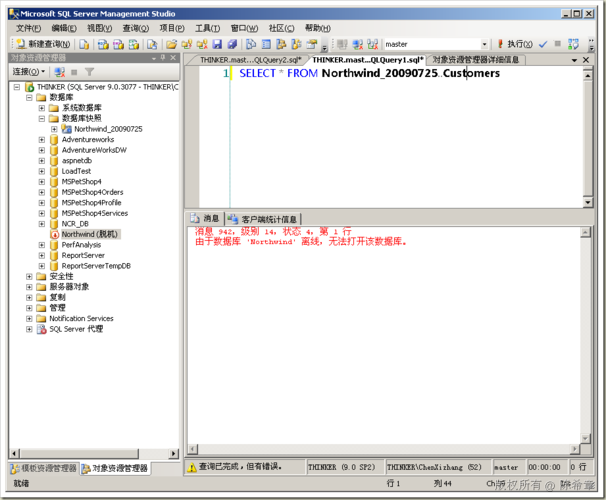Select the offline Northwind (脱机) database
Viewport: 606px width, 500px height.
tap(89, 234)
